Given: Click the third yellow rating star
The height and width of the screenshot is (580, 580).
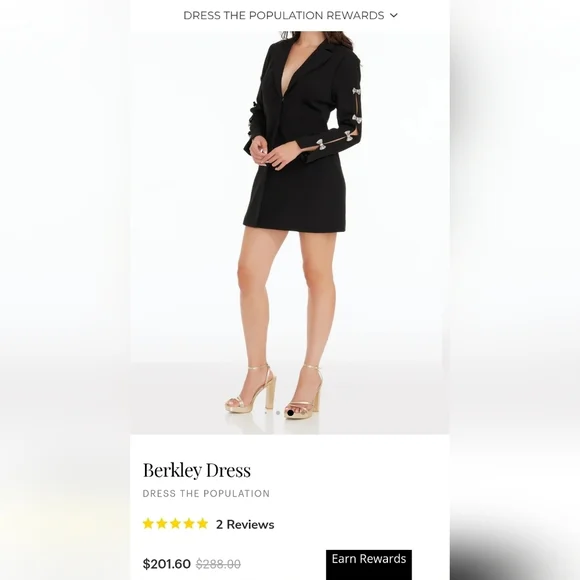Looking at the screenshot, I should pos(175,524).
